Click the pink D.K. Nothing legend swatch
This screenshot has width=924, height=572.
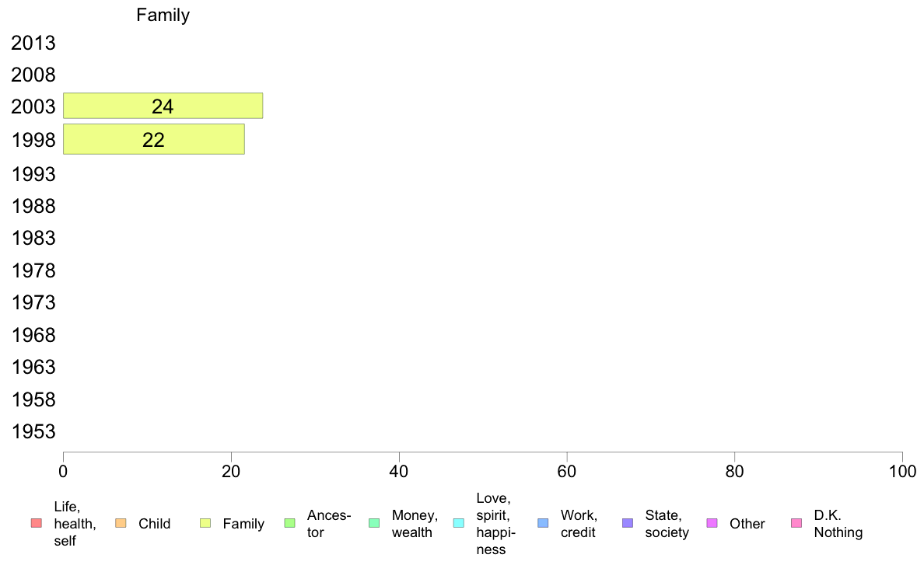coord(796,523)
